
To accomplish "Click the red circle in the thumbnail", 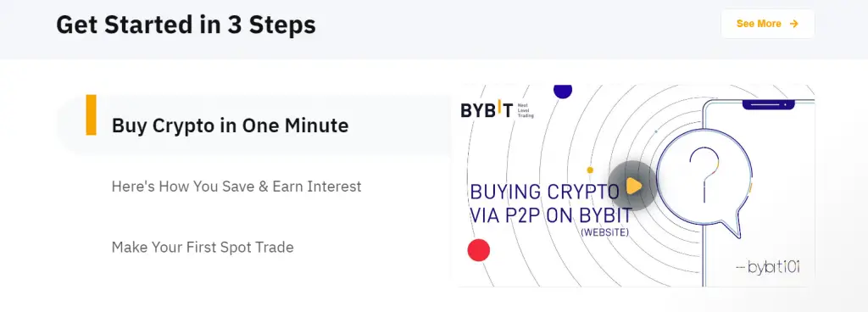I will click(479, 250).
